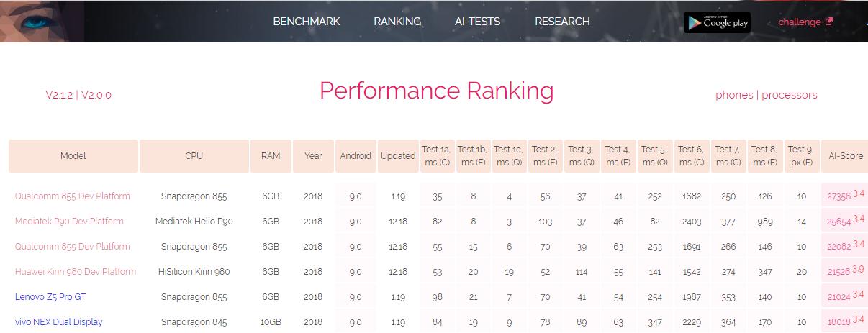868x333 pixels.
Task: Show the phones ranking
Action: (734, 95)
